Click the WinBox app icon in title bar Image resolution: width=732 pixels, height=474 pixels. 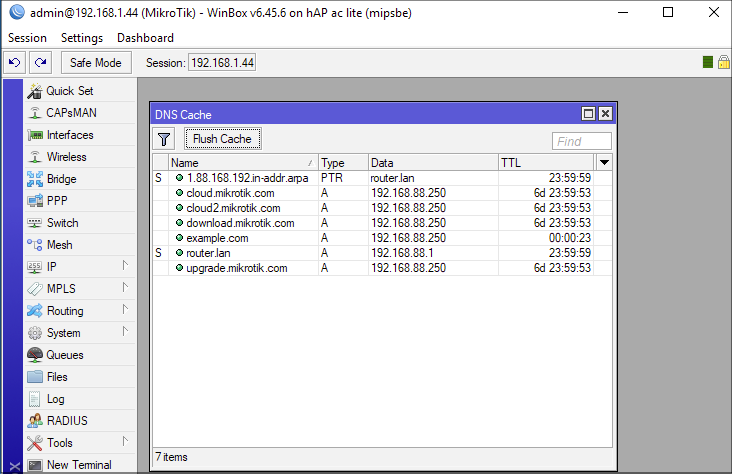[17, 12]
